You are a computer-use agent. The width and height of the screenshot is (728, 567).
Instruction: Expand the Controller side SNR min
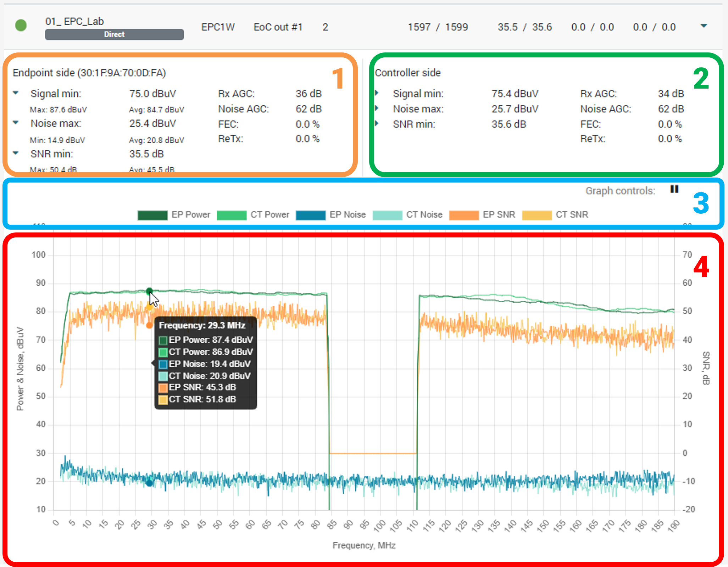coord(377,124)
